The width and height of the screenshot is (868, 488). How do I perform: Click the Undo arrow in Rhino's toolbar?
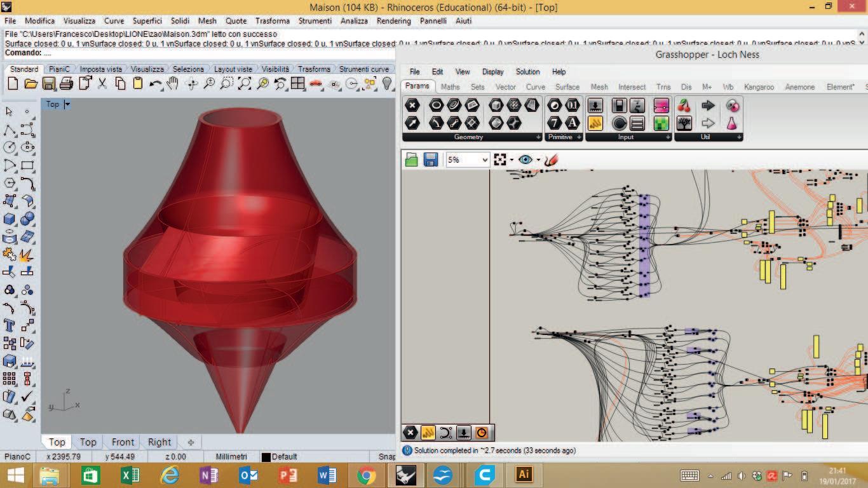pyautogui.click(x=155, y=84)
